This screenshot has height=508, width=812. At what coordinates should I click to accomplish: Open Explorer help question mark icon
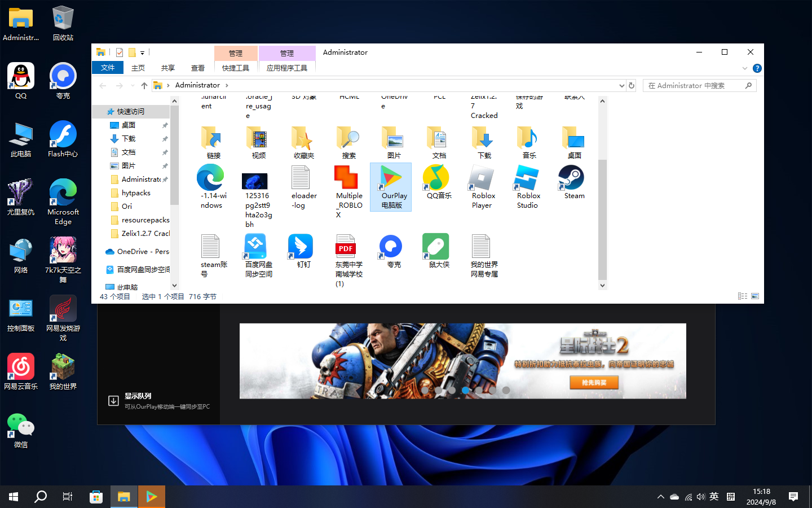(757, 68)
